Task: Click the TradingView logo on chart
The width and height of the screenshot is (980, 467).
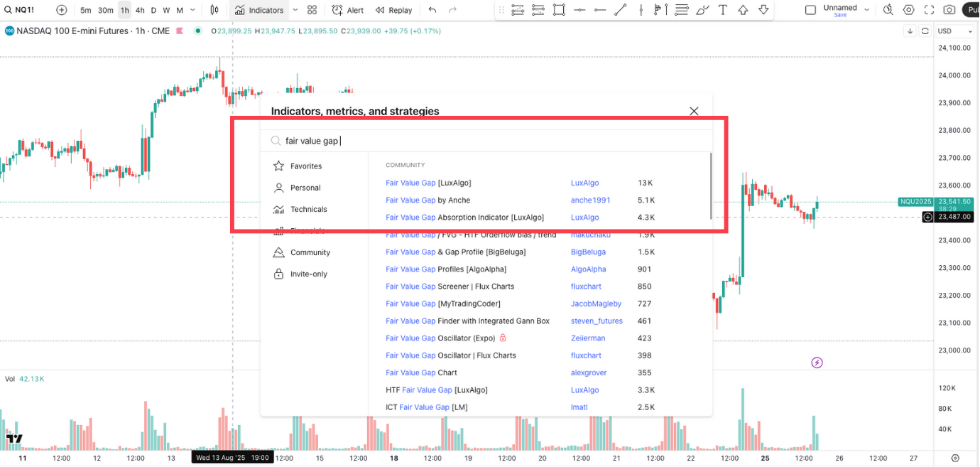Action: point(14,439)
